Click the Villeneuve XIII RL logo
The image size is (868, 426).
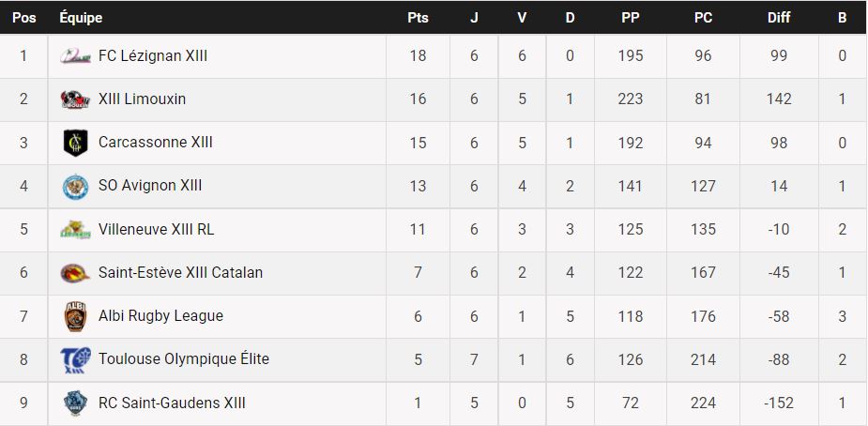coord(75,229)
